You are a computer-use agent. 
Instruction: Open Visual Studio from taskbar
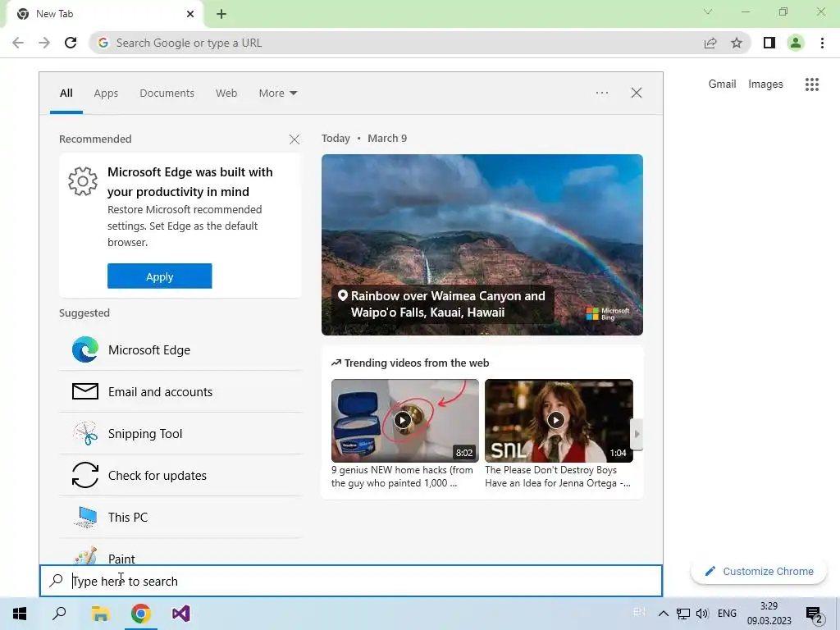pyautogui.click(x=181, y=614)
